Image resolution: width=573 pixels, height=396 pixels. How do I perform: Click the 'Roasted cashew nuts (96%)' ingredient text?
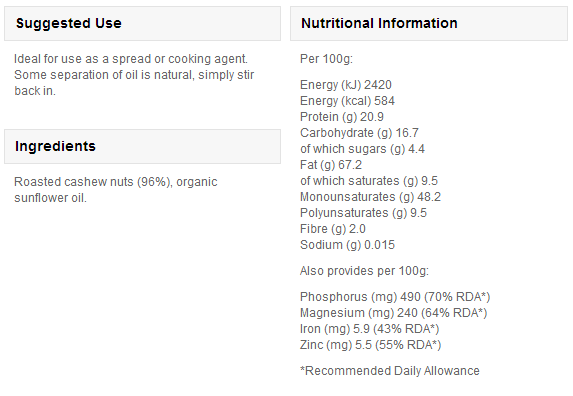[x=93, y=182]
